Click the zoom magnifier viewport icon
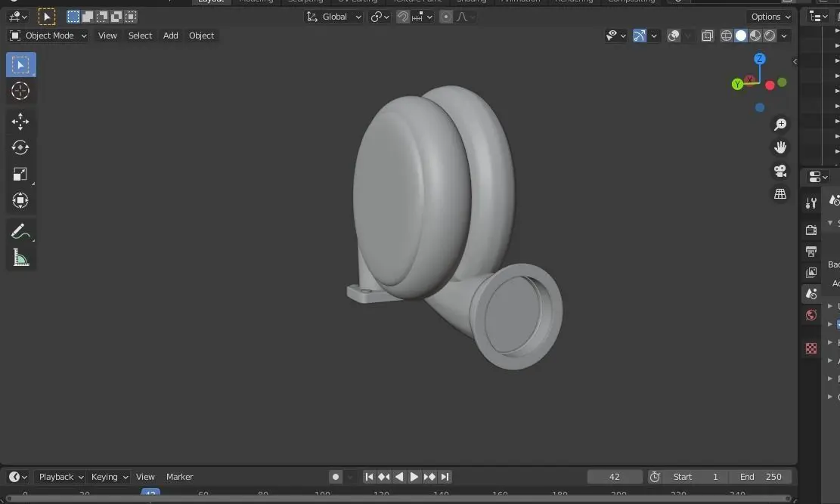The height and width of the screenshot is (504, 840). pyautogui.click(x=780, y=124)
